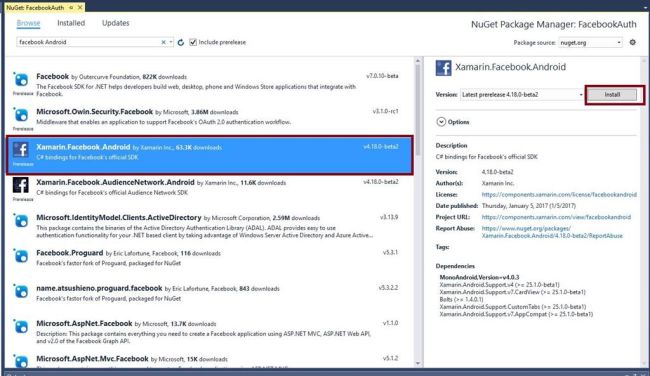Click the v3.13.9 version label

point(389,217)
